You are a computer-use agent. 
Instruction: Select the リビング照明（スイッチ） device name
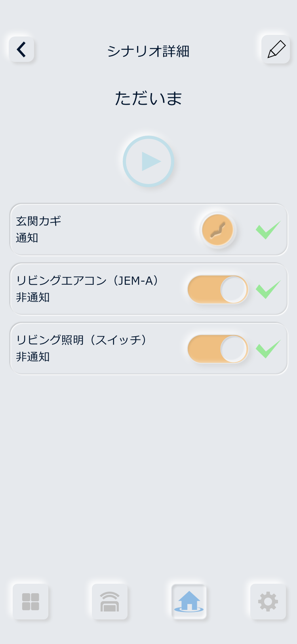click(x=81, y=340)
